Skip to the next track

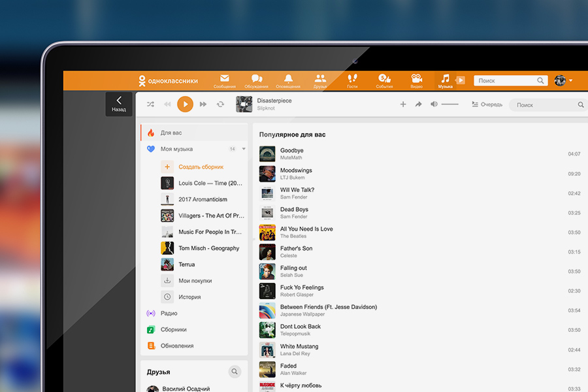(x=203, y=105)
